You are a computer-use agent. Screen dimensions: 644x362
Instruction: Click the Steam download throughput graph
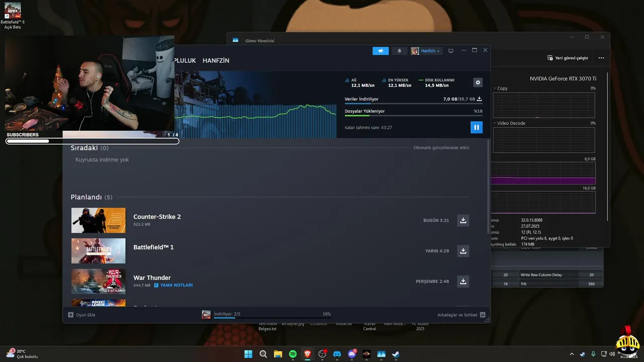[255, 121]
